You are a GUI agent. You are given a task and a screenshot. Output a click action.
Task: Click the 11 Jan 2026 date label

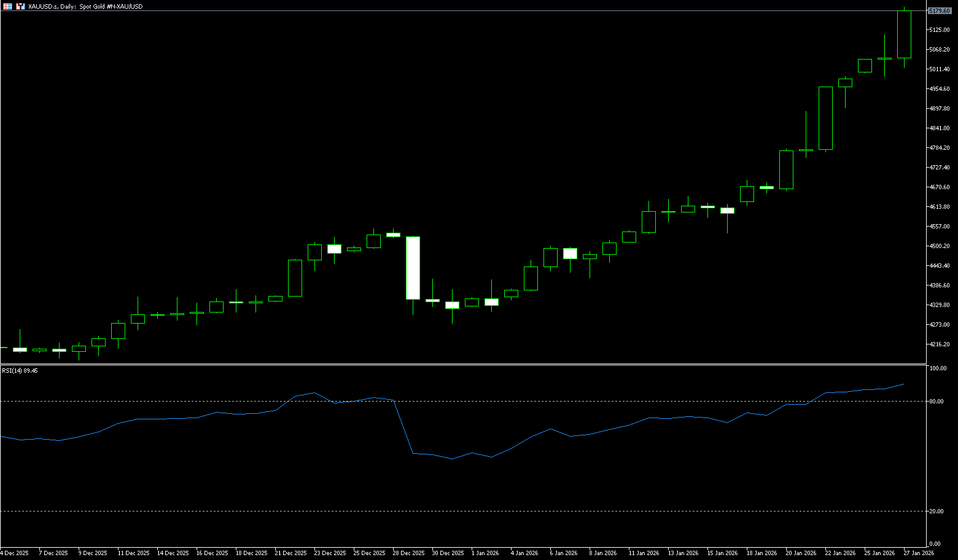pos(644,553)
